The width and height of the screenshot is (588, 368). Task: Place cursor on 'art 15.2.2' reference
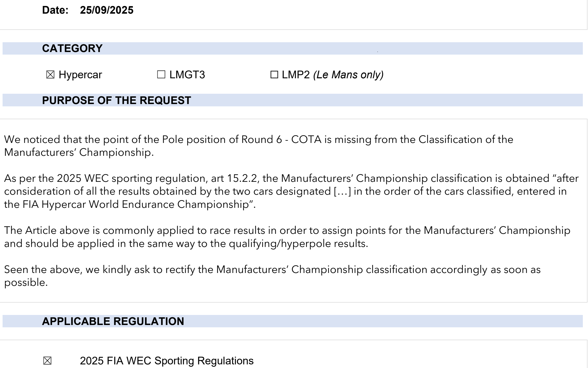click(234, 178)
